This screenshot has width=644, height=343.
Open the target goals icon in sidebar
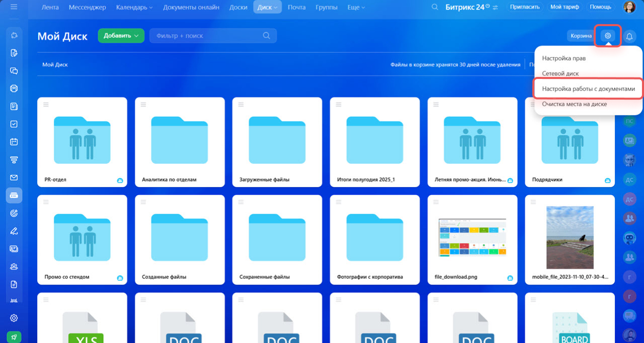coord(14,213)
